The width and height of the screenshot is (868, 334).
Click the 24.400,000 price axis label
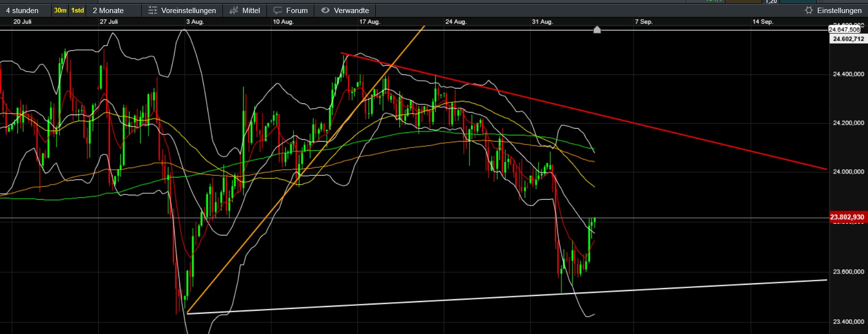pos(848,74)
